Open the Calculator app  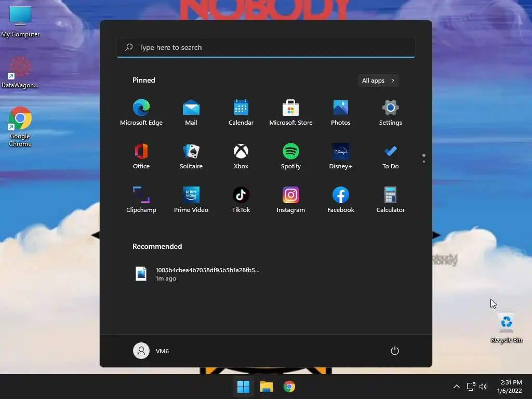click(x=391, y=200)
